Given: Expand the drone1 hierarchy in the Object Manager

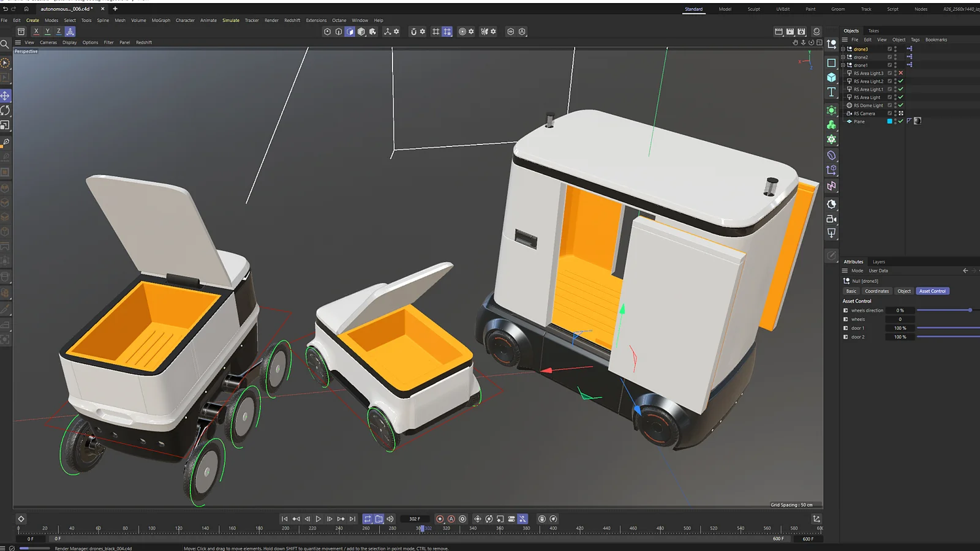Looking at the screenshot, I should point(843,65).
